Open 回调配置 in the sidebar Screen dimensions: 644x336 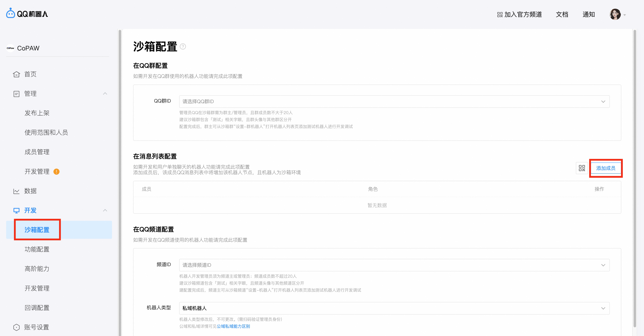37,308
